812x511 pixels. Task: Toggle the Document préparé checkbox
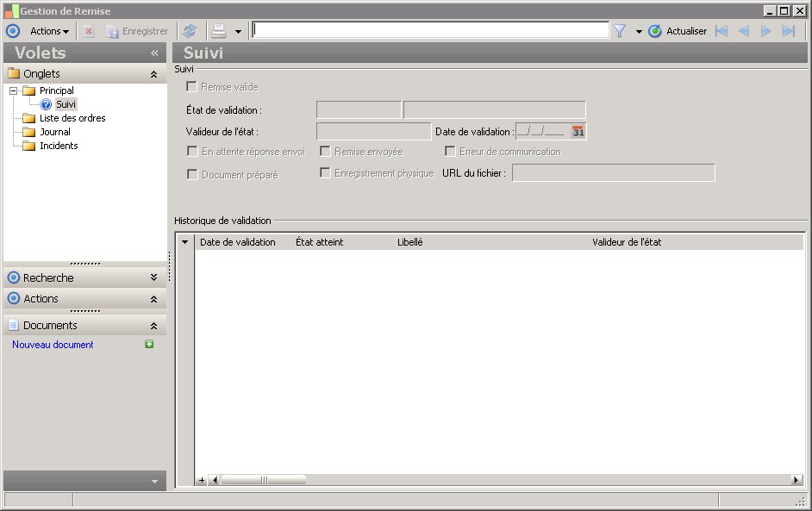click(x=192, y=174)
